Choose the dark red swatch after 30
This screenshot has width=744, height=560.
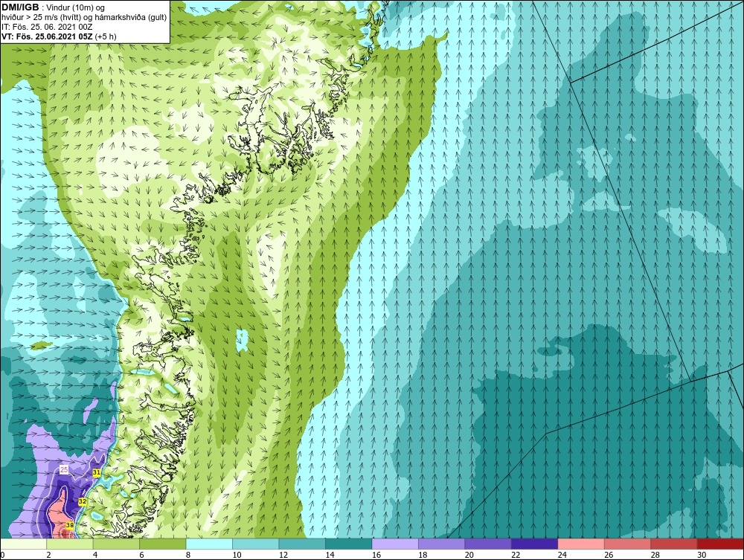[721, 544]
